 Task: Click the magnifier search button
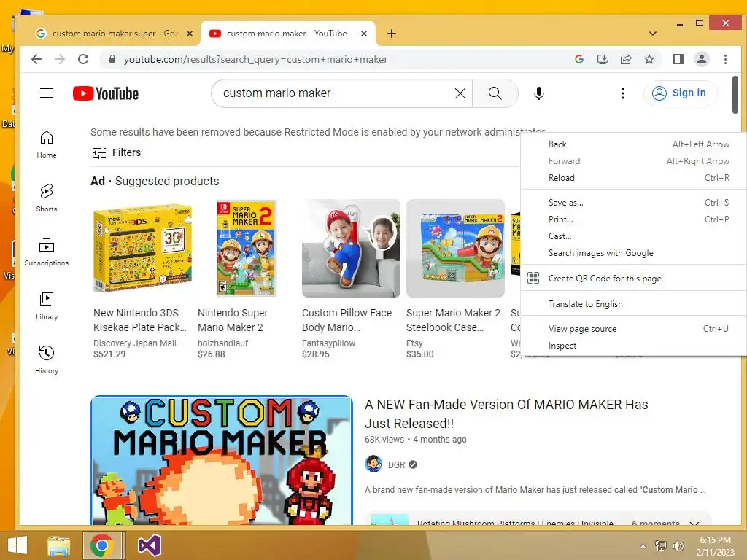495,93
